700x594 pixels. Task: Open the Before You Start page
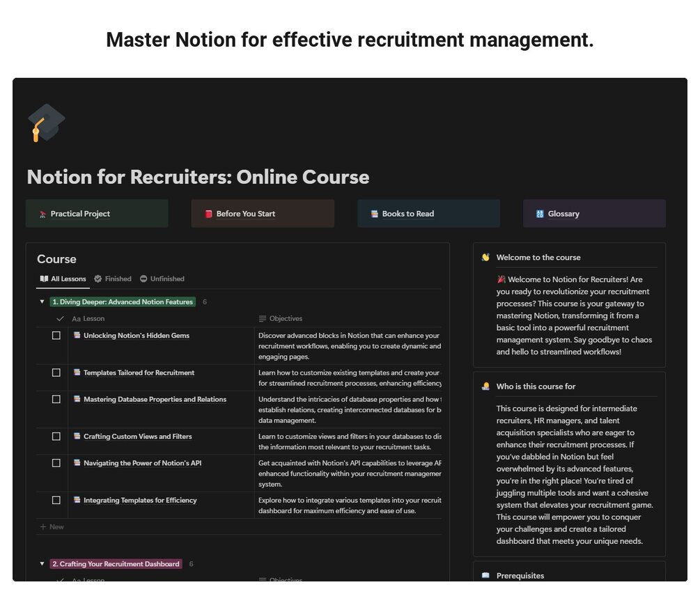click(x=263, y=214)
